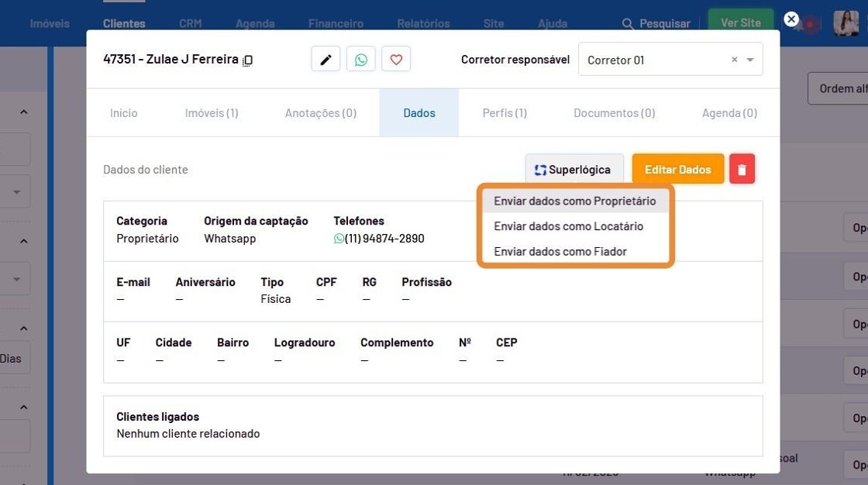This screenshot has height=485, width=868.
Task: Switch to the Imóveis (1) tab
Action: click(212, 113)
